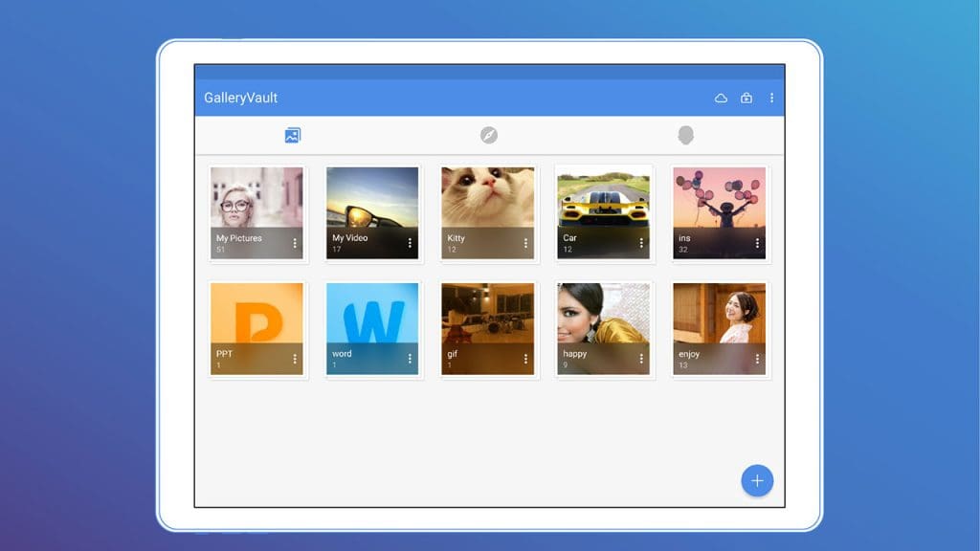Open the three-dot menu on ins folder
Viewport: 980px width, 551px height.
pos(757,244)
